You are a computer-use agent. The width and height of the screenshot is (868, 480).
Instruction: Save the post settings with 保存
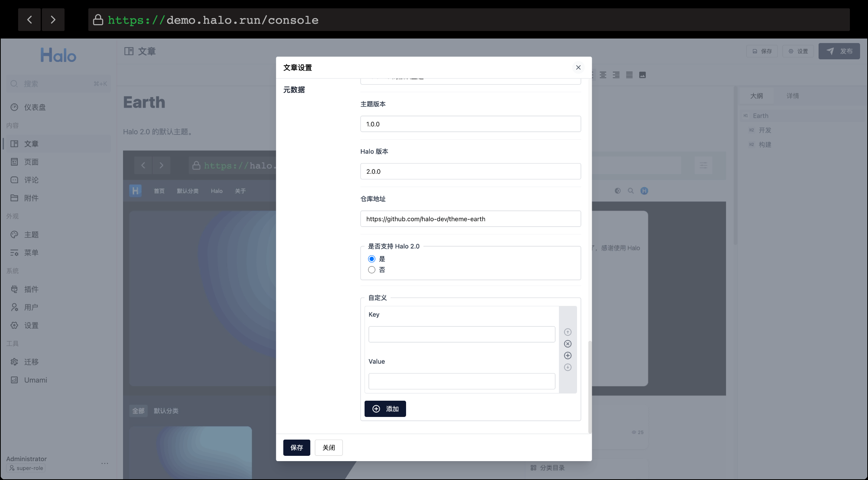pos(296,448)
